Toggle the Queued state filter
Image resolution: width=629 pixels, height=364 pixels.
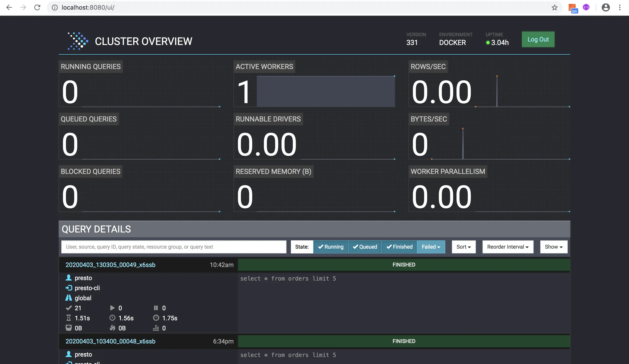pyautogui.click(x=365, y=247)
